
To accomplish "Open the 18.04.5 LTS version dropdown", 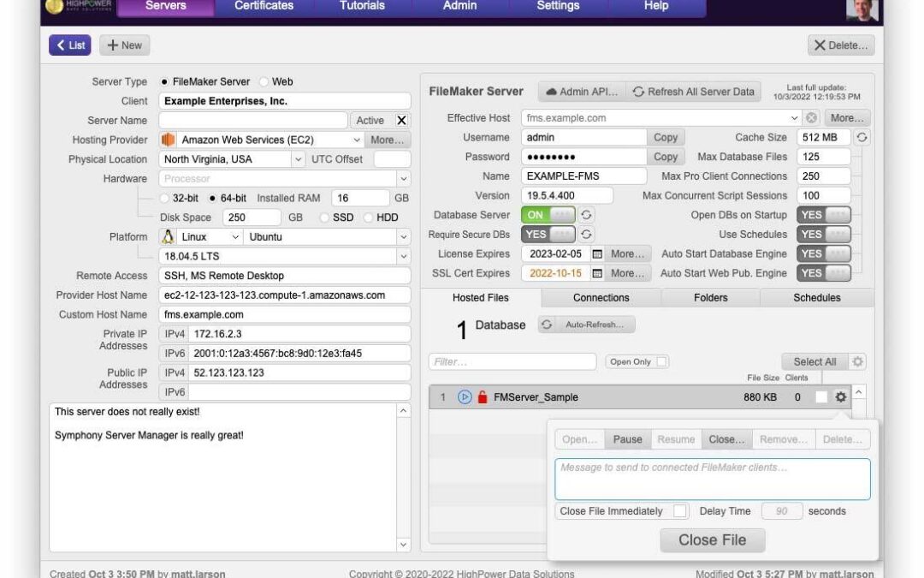I will coord(404,257).
